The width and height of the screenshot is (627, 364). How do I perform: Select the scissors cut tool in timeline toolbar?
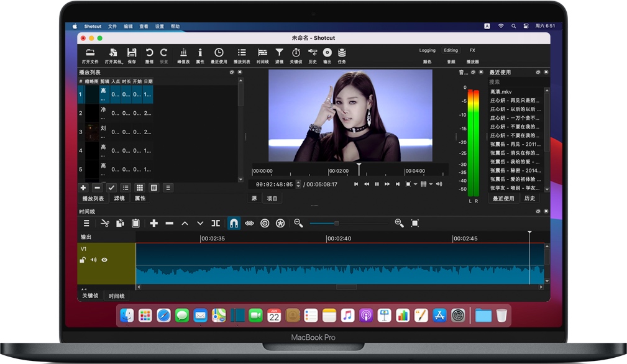coord(104,223)
